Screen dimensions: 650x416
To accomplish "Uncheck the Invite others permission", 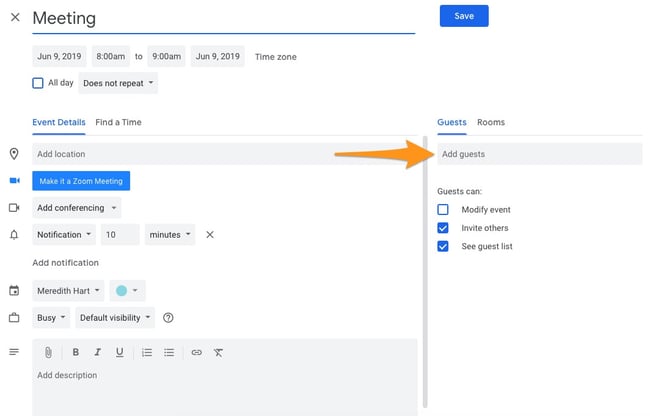I will [x=443, y=228].
